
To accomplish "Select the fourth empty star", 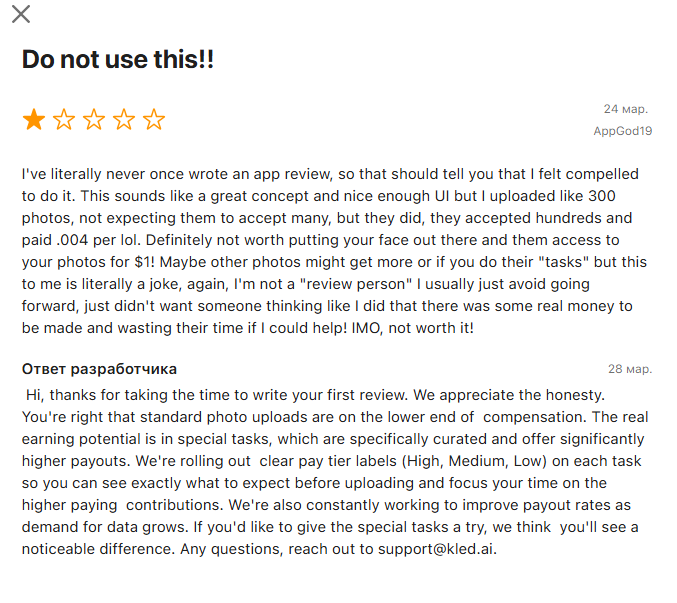I will pyautogui.click(x=124, y=120).
